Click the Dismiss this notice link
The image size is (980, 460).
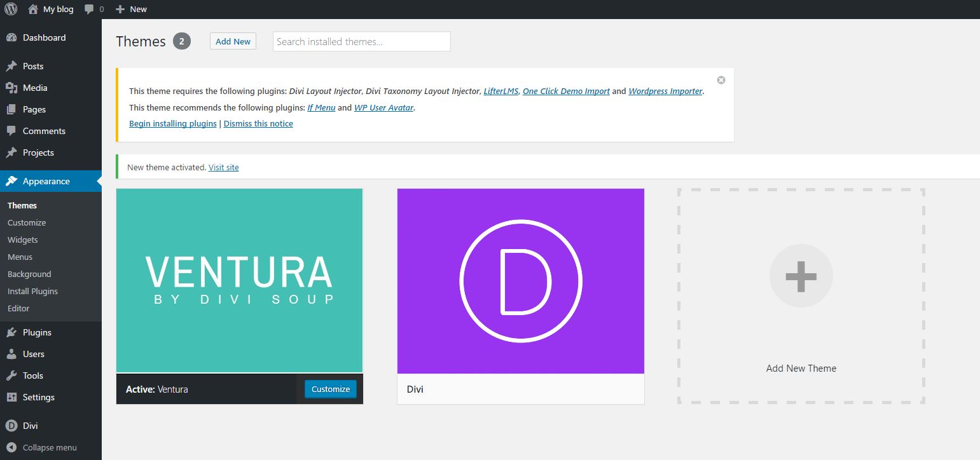pyautogui.click(x=258, y=123)
